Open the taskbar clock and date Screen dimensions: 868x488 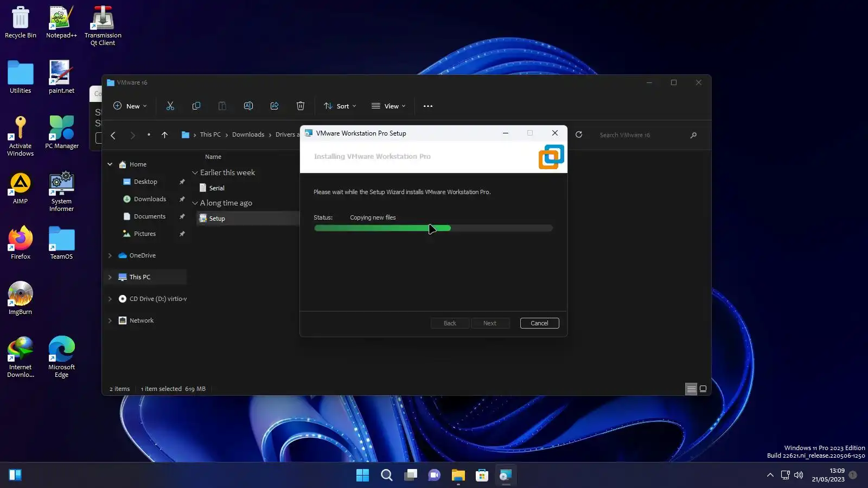pos(828,475)
